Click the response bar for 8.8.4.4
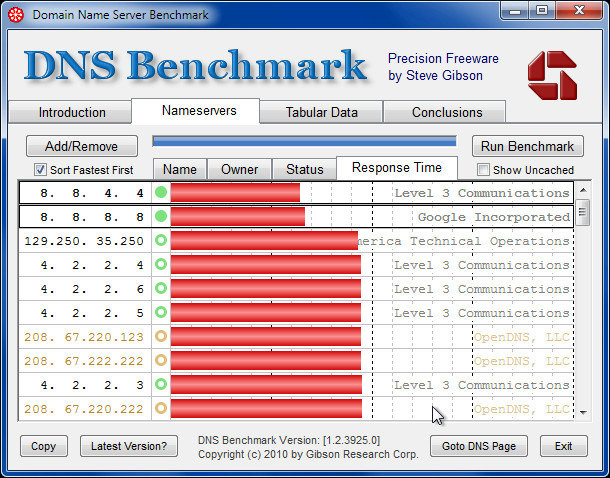Viewport: 610px width, 478px height. (235, 193)
